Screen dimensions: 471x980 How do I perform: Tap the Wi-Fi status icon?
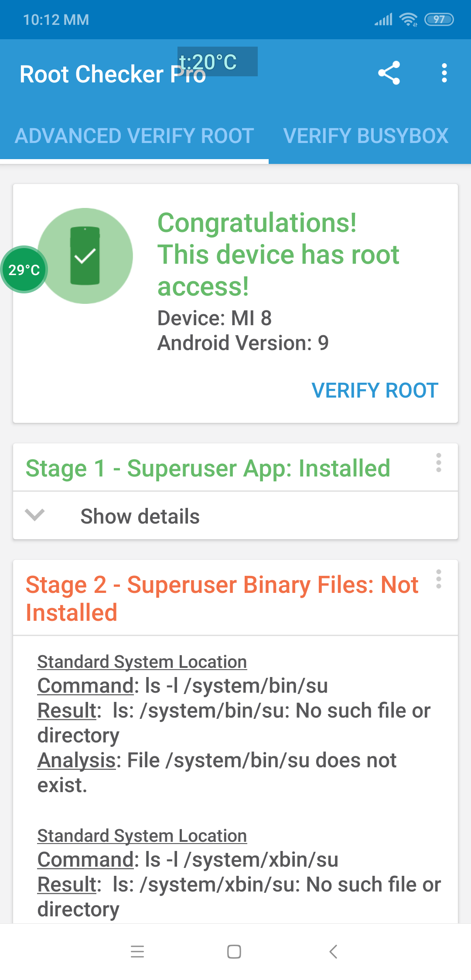click(408, 20)
